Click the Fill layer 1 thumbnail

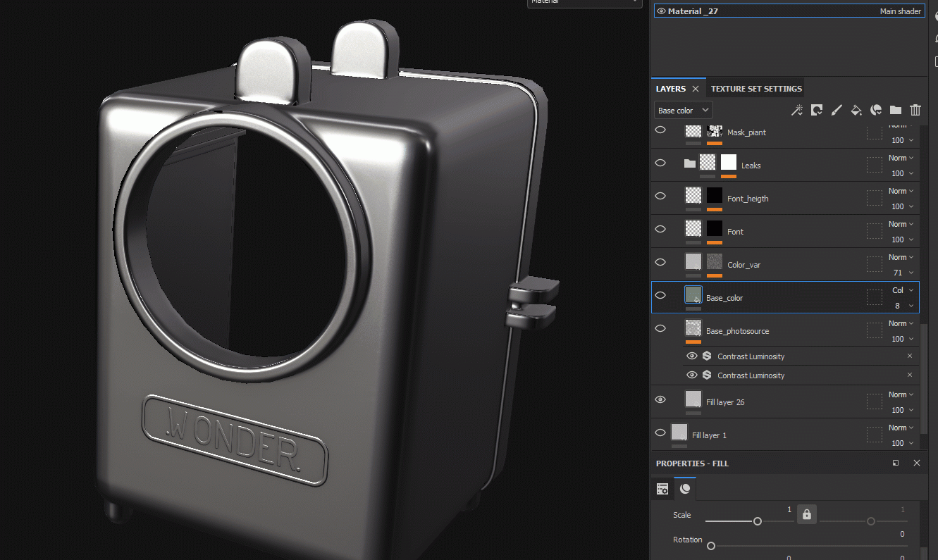(x=679, y=433)
